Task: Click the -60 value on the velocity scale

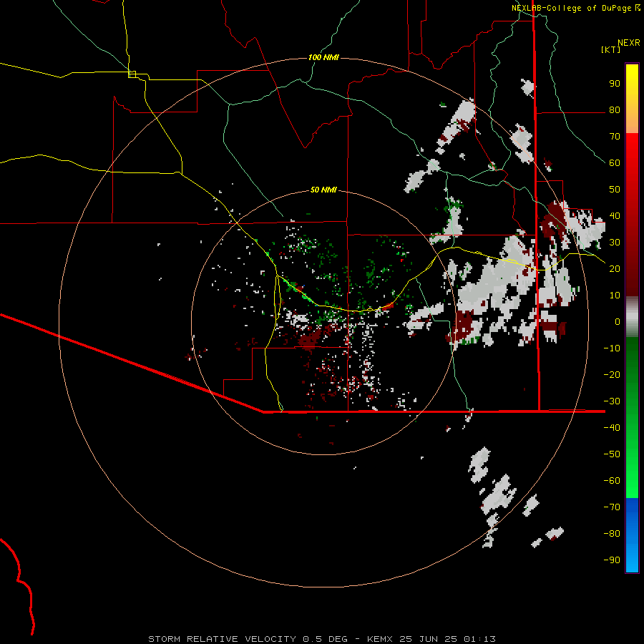Action: point(612,481)
